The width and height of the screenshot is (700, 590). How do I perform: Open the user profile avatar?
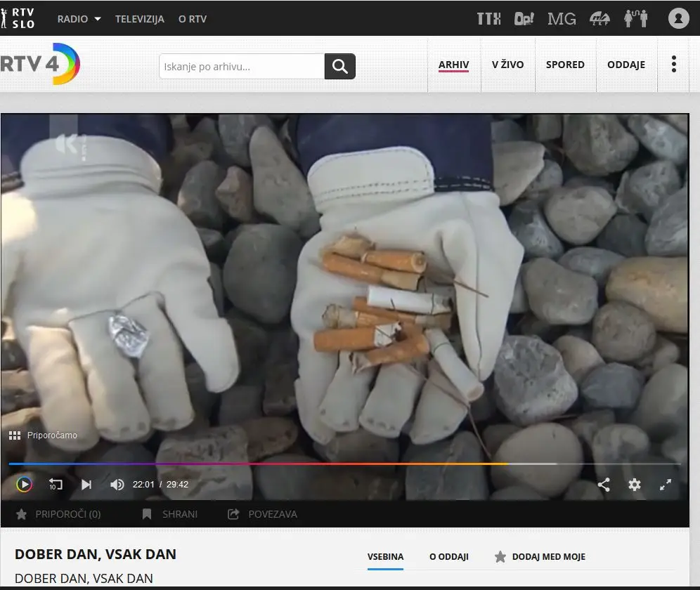click(x=679, y=19)
